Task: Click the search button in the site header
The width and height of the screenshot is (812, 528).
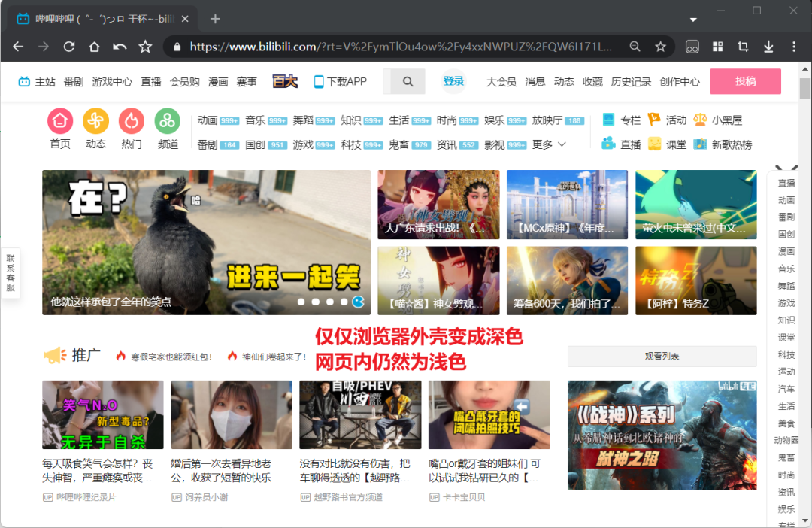Action: (x=408, y=81)
